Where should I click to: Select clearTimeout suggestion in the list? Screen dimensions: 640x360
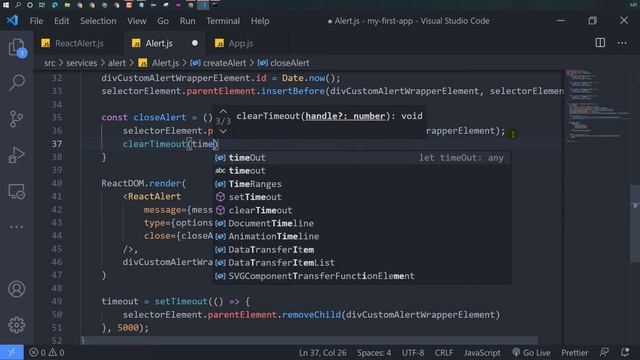[362, 210]
